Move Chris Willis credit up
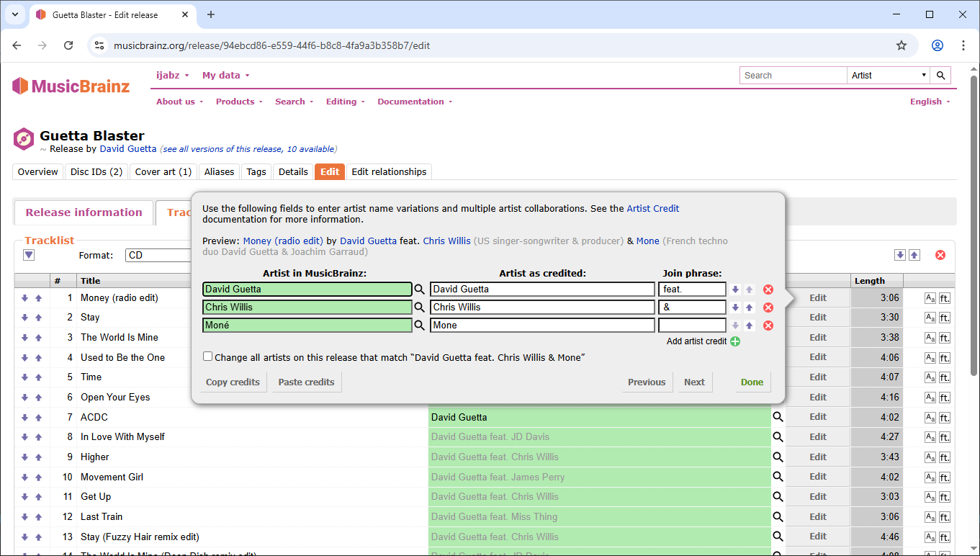Image resolution: width=980 pixels, height=556 pixels. pyautogui.click(x=750, y=308)
